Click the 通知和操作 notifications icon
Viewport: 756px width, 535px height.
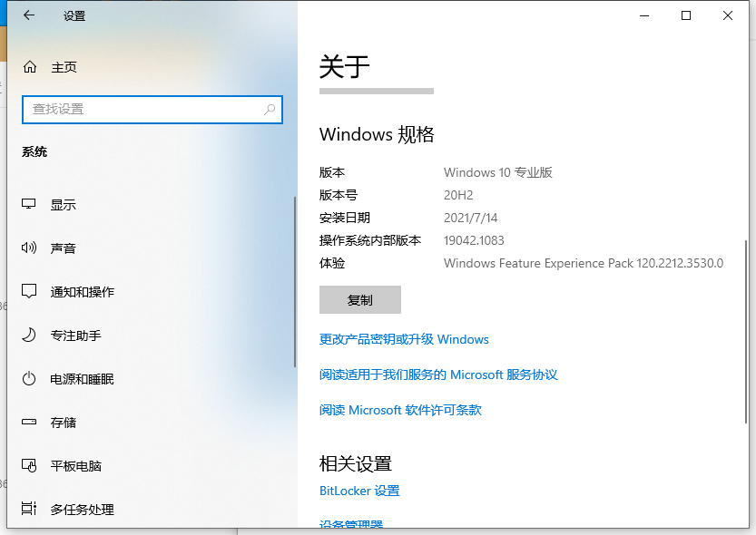(x=28, y=292)
